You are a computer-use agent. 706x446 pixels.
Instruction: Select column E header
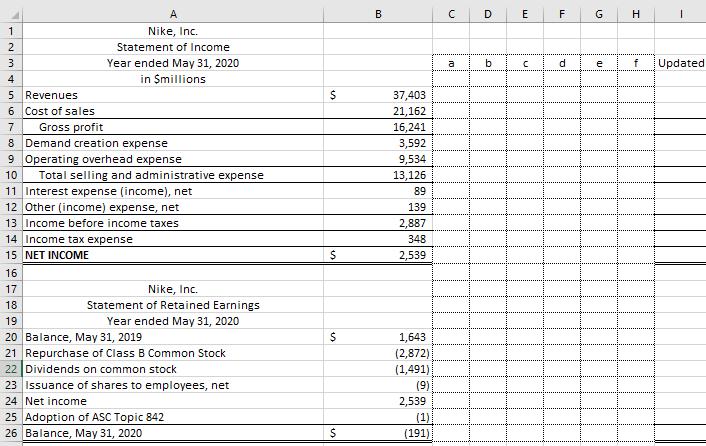click(x=525, y=14)
